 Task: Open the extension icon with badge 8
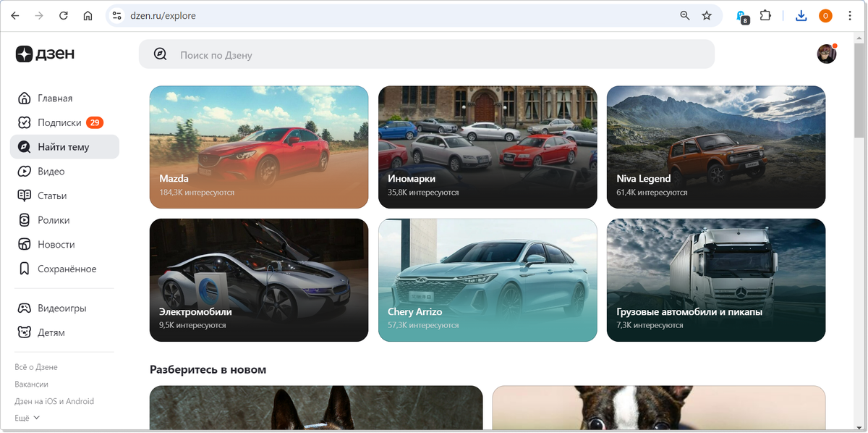coord(742,16)
